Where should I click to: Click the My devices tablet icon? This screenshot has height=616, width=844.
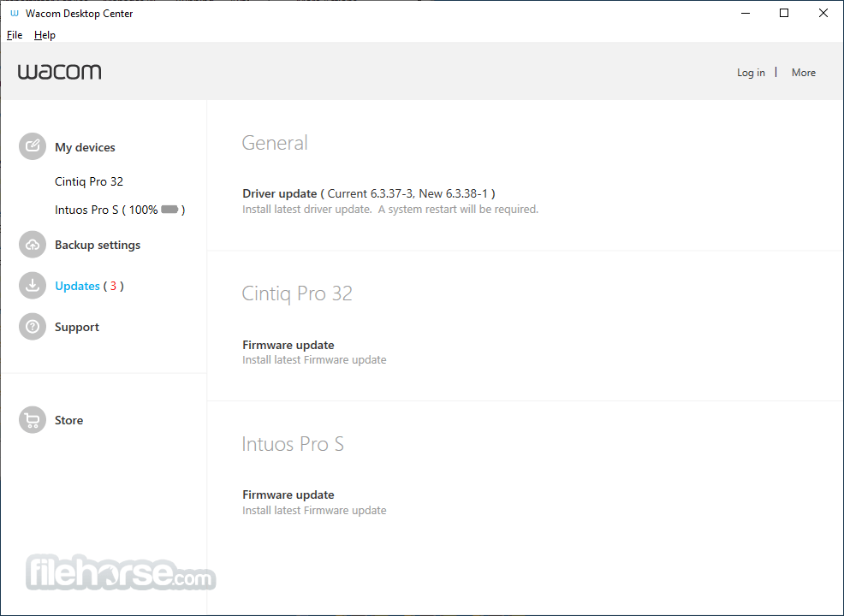33,146
